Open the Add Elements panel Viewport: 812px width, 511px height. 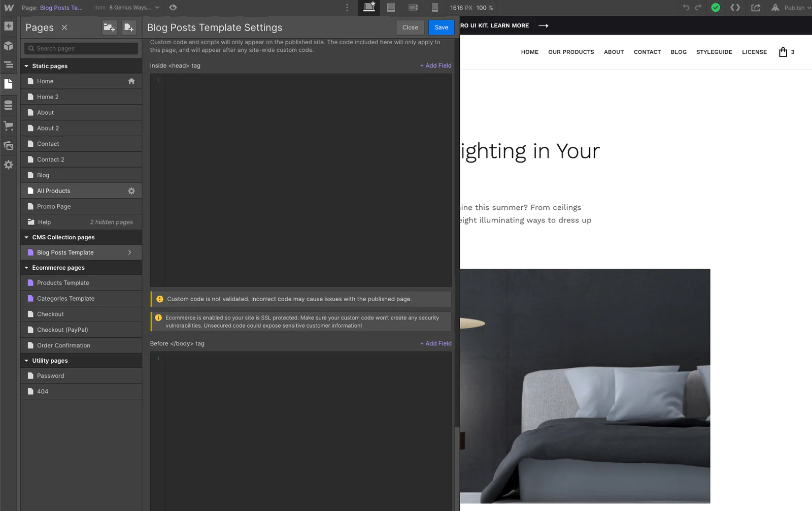tap(9, 26)
